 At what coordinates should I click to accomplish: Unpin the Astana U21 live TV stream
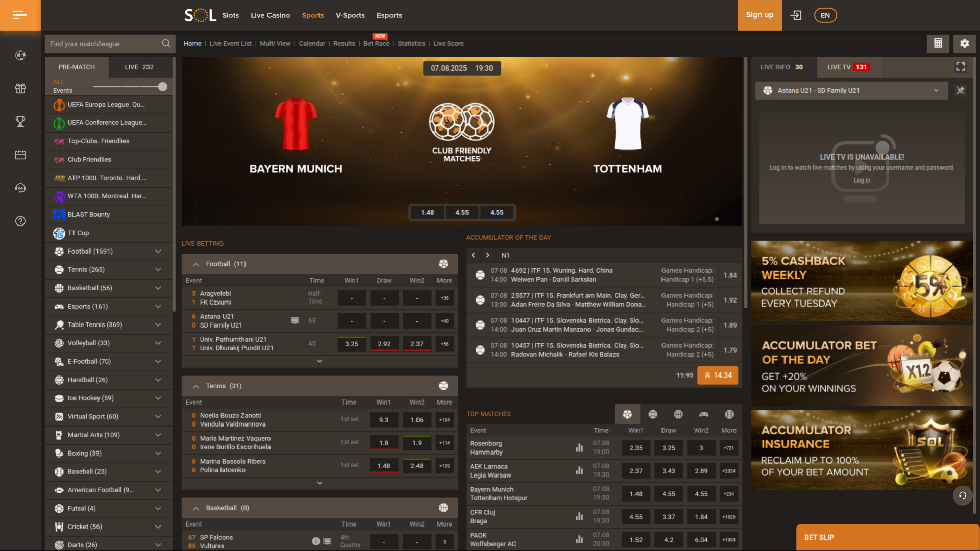(x=960, y=90)
